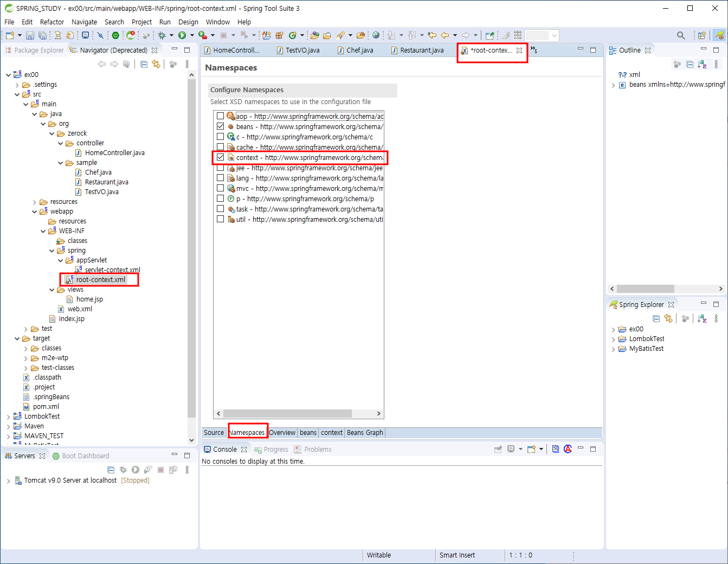Click the Save All toolbar icon
Image resolution: width=728 pixels, height=564 pixels.
coord(42,35)
